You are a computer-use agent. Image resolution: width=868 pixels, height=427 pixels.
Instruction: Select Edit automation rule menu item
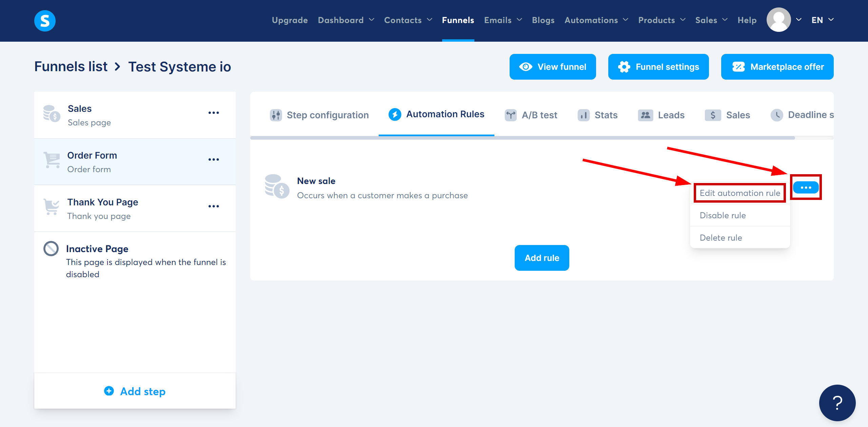tap(740, 193)
